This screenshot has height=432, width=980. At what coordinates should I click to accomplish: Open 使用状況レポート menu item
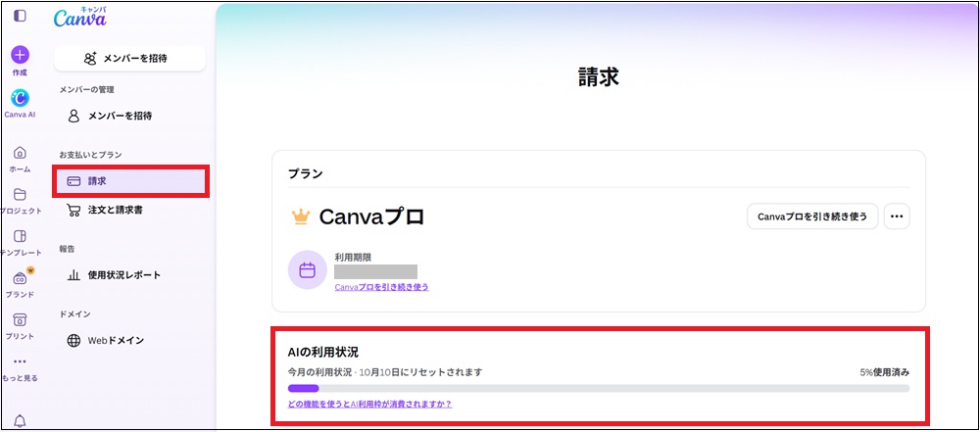pyautogui.click(x=129, y=275)
